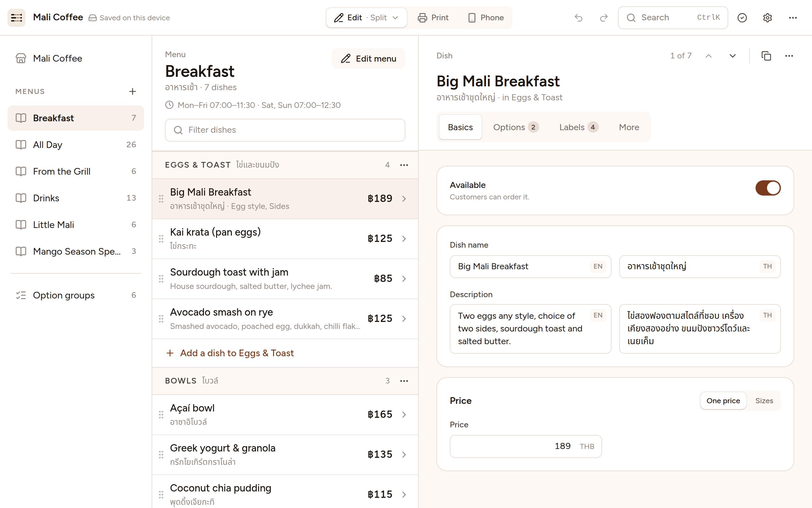Click the redo arrow icon

pyautogui.click(x=604, y=17)
